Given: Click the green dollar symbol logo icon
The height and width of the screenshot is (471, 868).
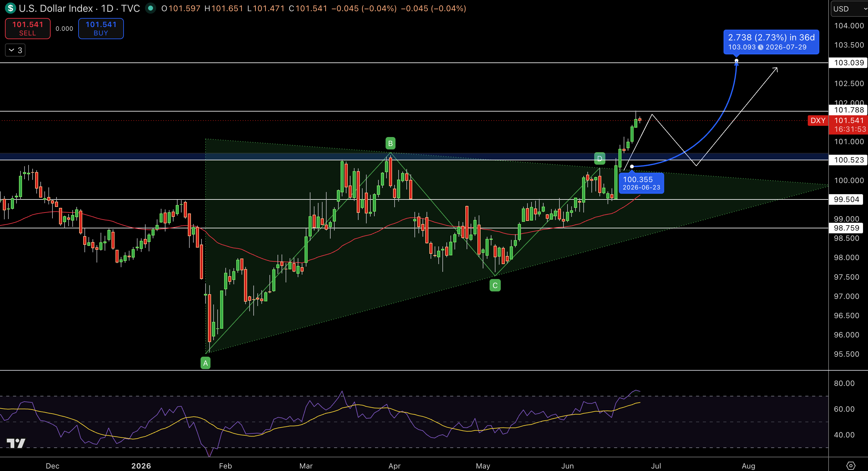Looking at the screenshot, I should 11,8.
